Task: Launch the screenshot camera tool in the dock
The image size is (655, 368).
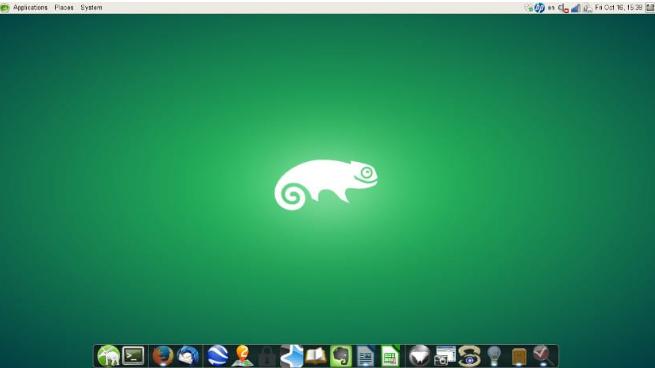Action: [444, 356]
